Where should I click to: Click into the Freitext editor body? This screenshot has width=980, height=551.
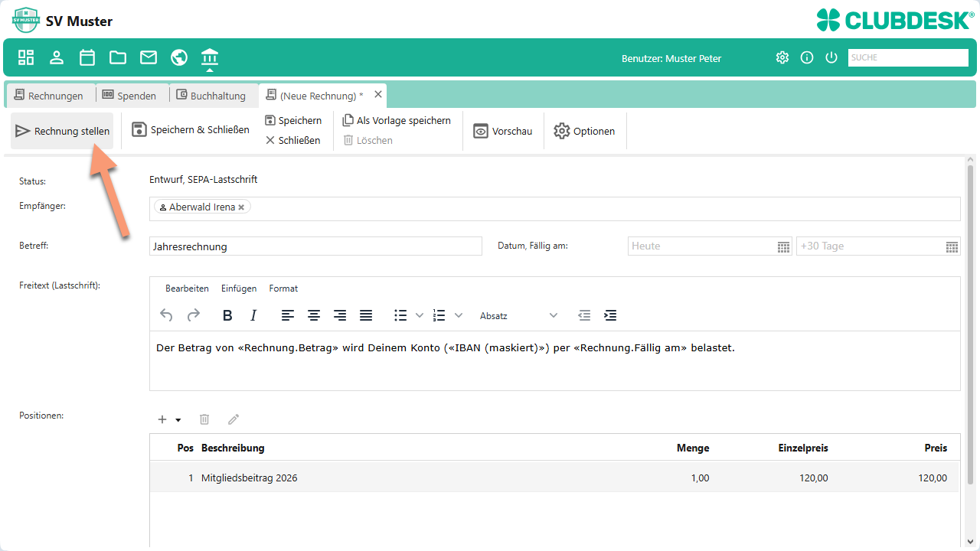(554, 360)
